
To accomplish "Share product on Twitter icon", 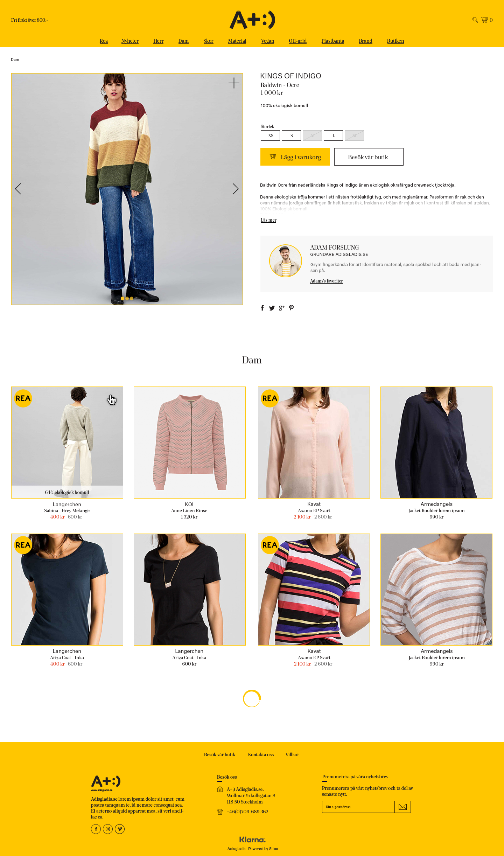I will 272,308.
